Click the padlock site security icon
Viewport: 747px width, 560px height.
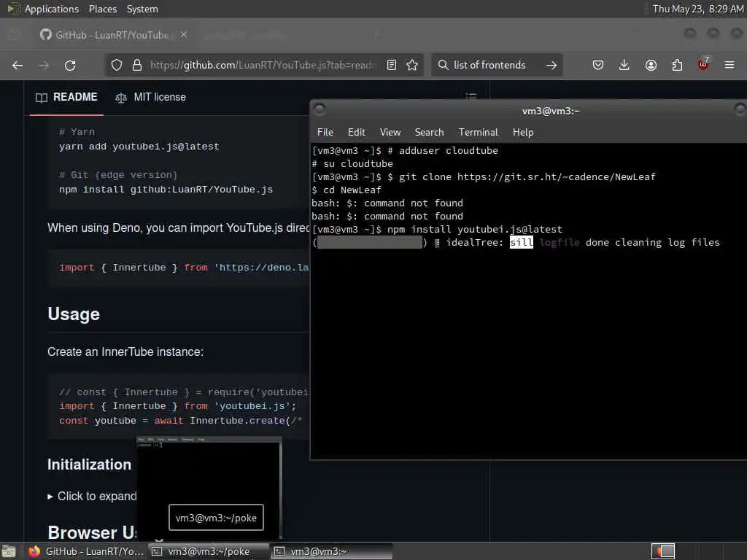137,65
